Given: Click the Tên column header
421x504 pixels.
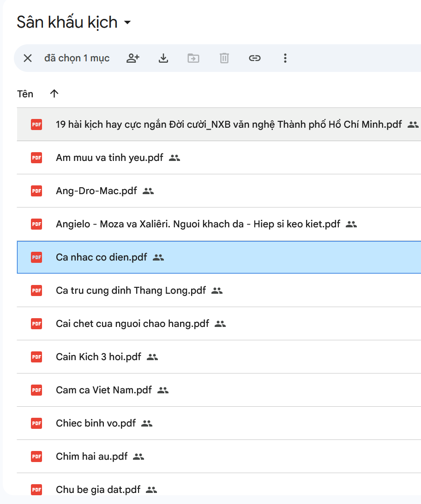Looking at the screenshot, I should pos(25,94).
